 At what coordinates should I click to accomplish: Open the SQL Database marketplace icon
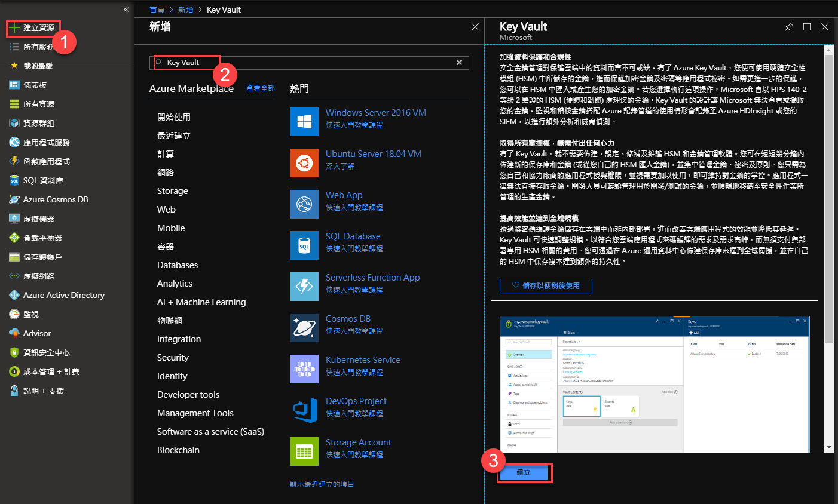point(304,245)
